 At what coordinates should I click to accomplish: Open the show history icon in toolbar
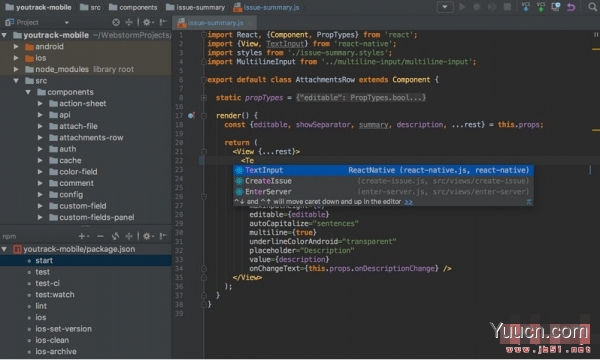[x=556, y=7]
